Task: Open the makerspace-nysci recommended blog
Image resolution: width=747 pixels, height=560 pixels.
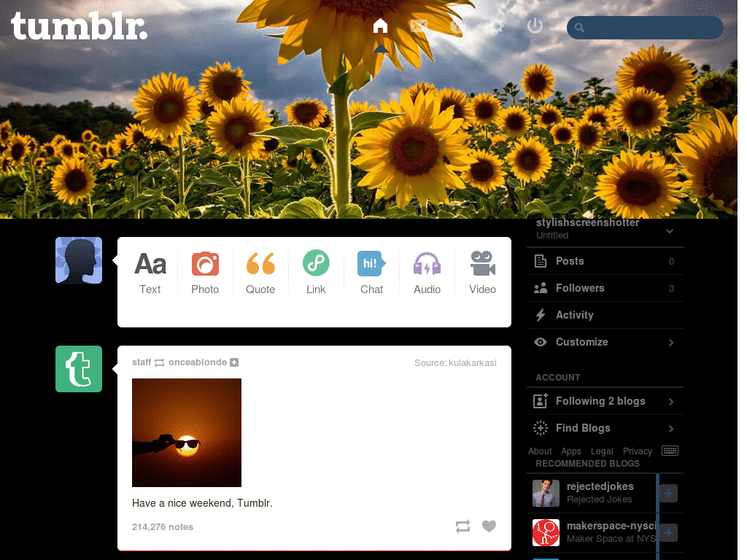Action: click(611, 526)
